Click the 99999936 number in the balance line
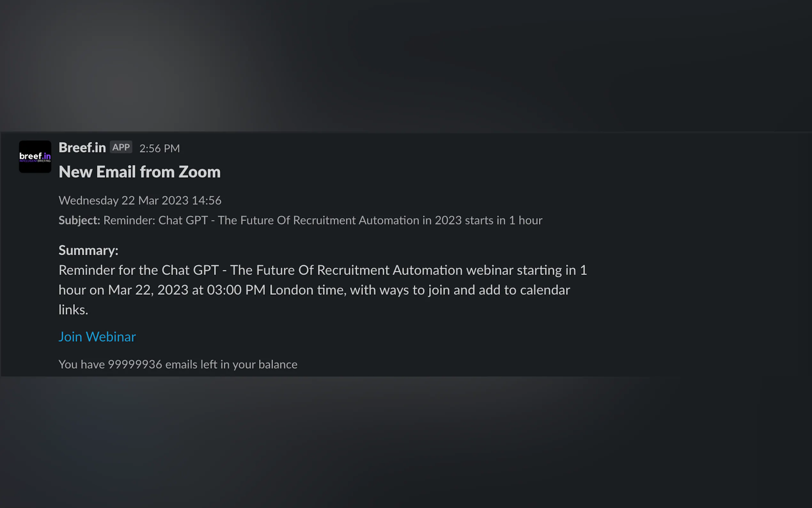The image size is (812, 508). coord(135,365)
